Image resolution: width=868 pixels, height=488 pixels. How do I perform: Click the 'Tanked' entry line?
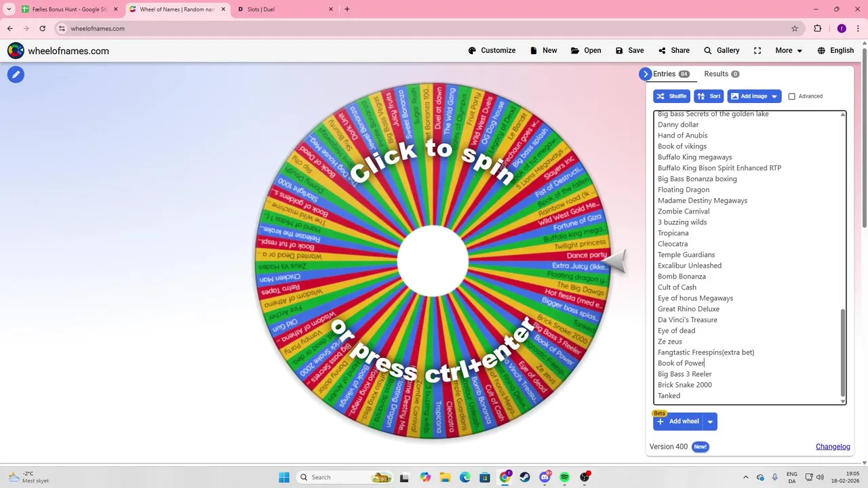(x=669, y=396)
